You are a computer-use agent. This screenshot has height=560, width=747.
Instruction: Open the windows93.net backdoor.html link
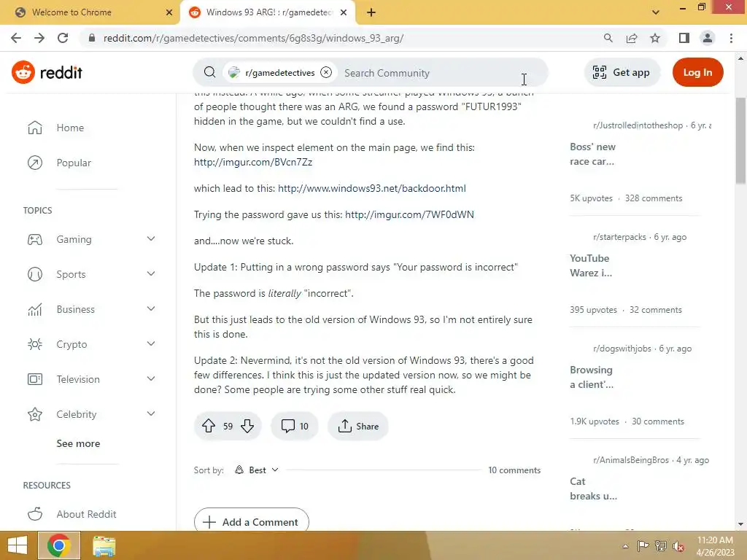click(x=371, y=188)
